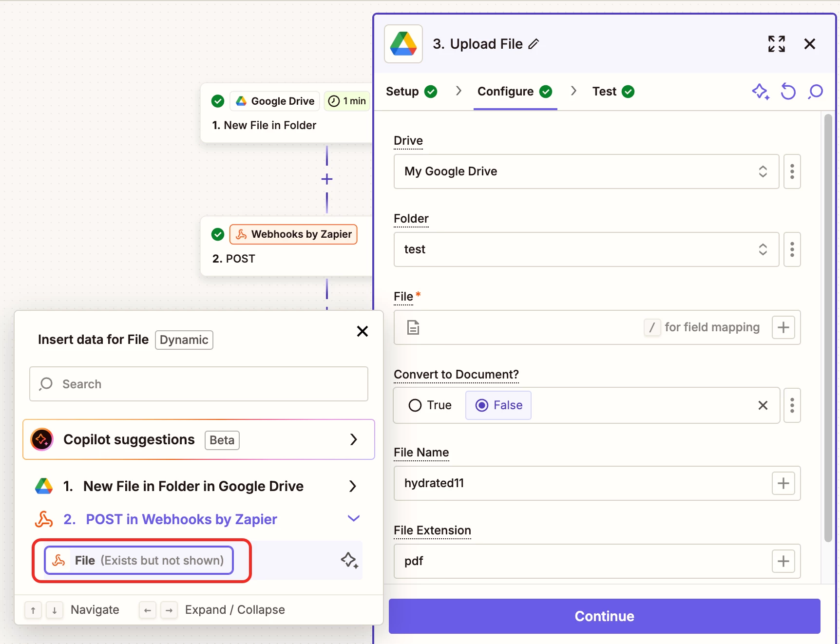Select True for Convert to Document
The width and height of the screenshot is (840, 644).
coord(430,405)
